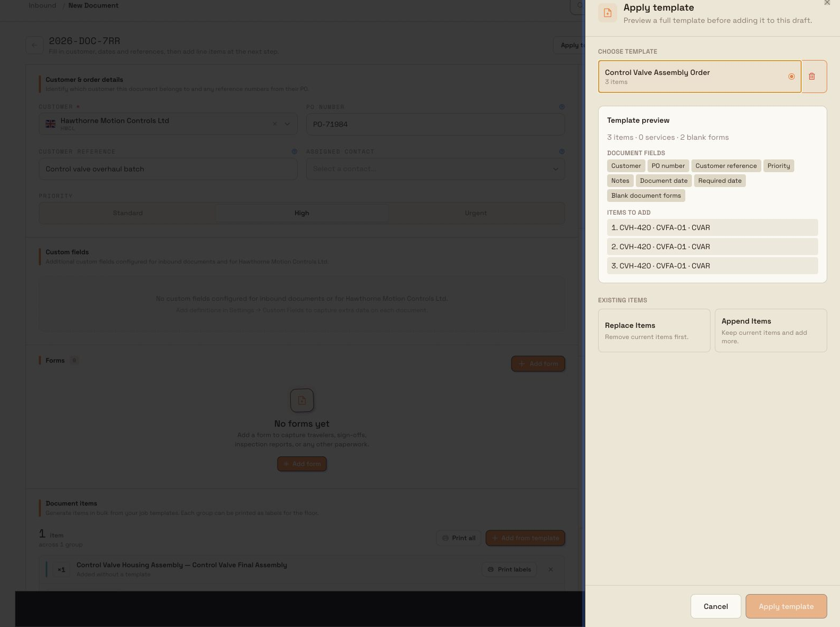Click the Blank document forms chip

tap(646, 196)
